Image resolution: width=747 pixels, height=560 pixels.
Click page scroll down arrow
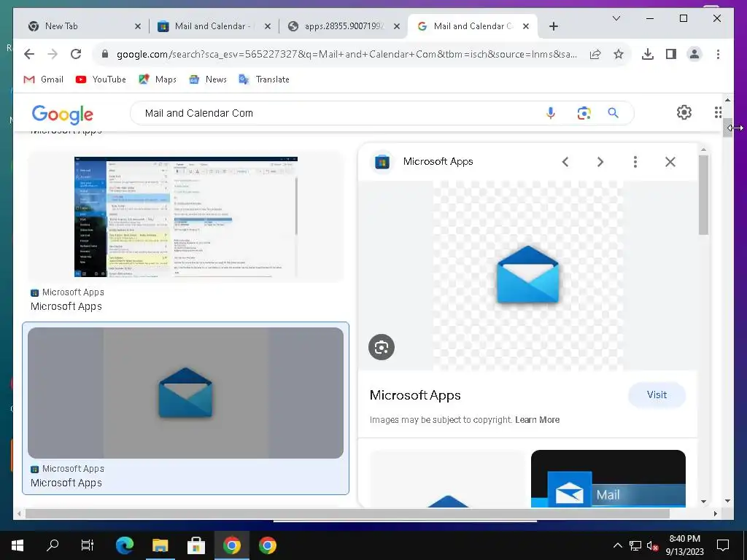pyautogui.click(x=727, y=501)
